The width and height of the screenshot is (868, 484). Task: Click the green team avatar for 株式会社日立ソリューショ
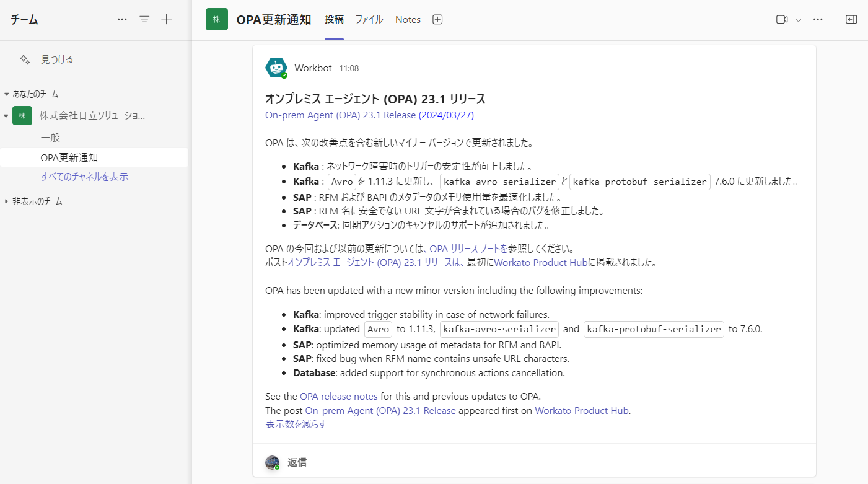22,115
